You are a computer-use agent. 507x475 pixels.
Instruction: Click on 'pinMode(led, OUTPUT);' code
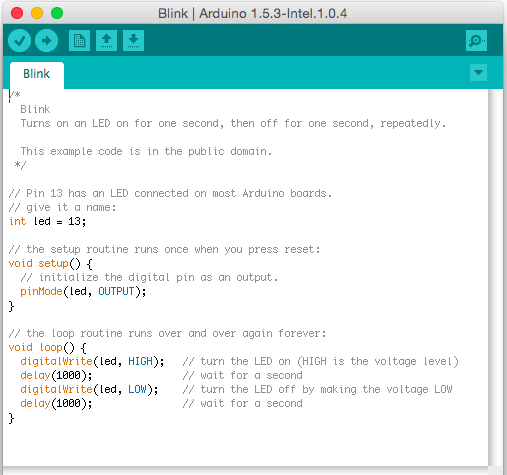pos(83,292)
